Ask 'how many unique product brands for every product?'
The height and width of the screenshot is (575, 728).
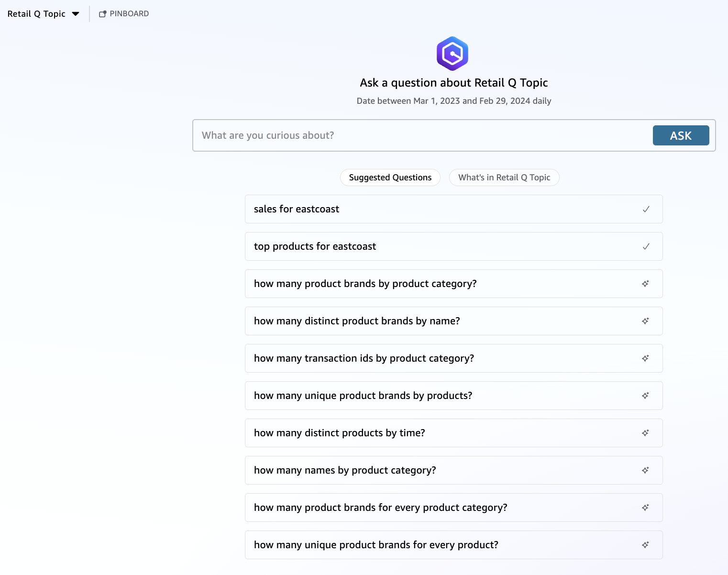tap(454, 545)
